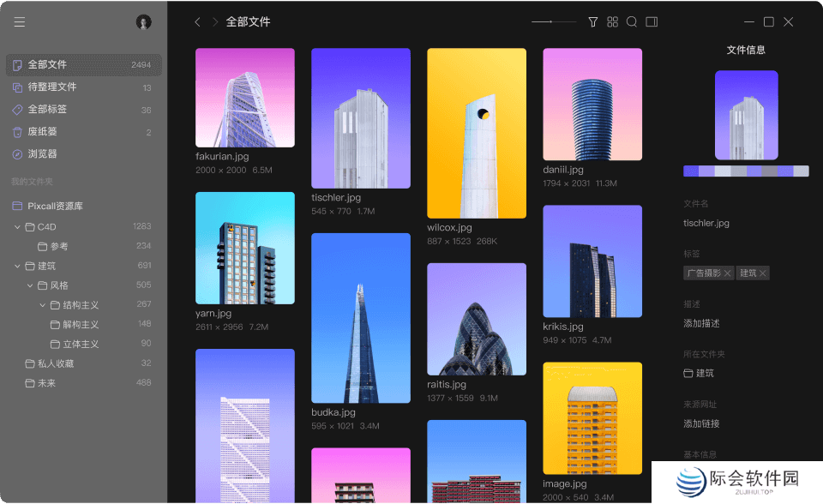The width and height of the screenshot is (823, 504).
Task: Open search with the magnifier icon
Action: pyautogui.click(x=632, y=21)
